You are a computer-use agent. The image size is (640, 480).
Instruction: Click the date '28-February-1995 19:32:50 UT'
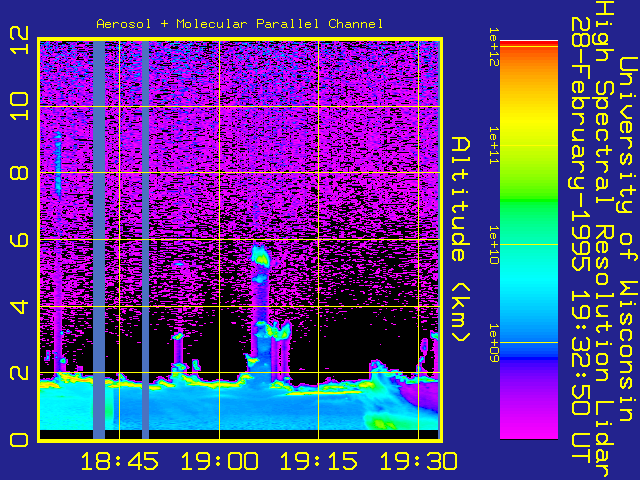coord(580,241)
